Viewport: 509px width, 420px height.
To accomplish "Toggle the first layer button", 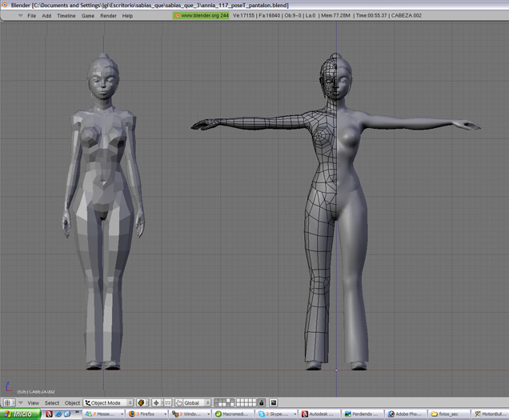I will [x=216, y=401].
